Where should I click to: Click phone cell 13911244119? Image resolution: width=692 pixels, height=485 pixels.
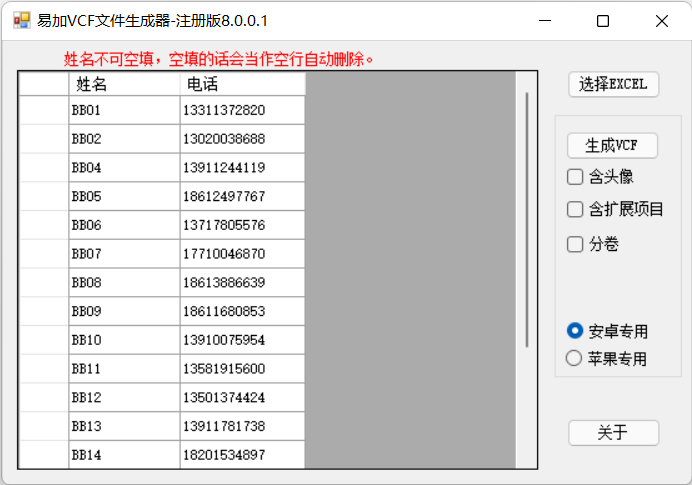click(242, 167)
